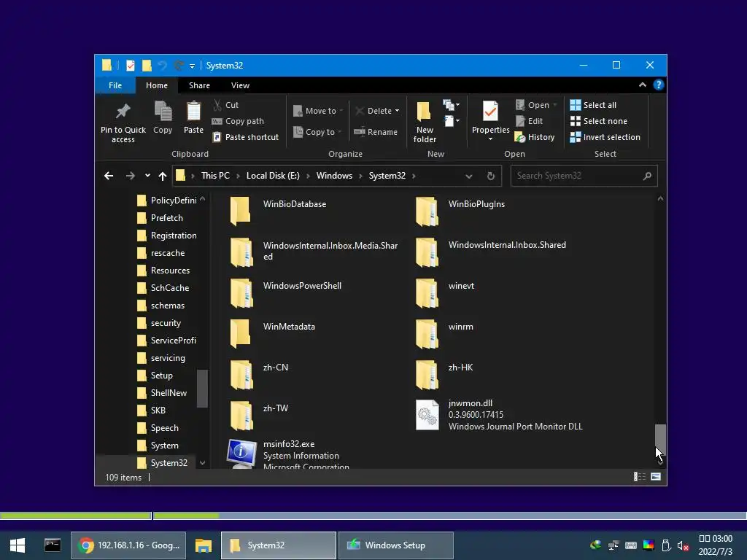Click the Windows Setup progress bar

click(x=373, y=516)
